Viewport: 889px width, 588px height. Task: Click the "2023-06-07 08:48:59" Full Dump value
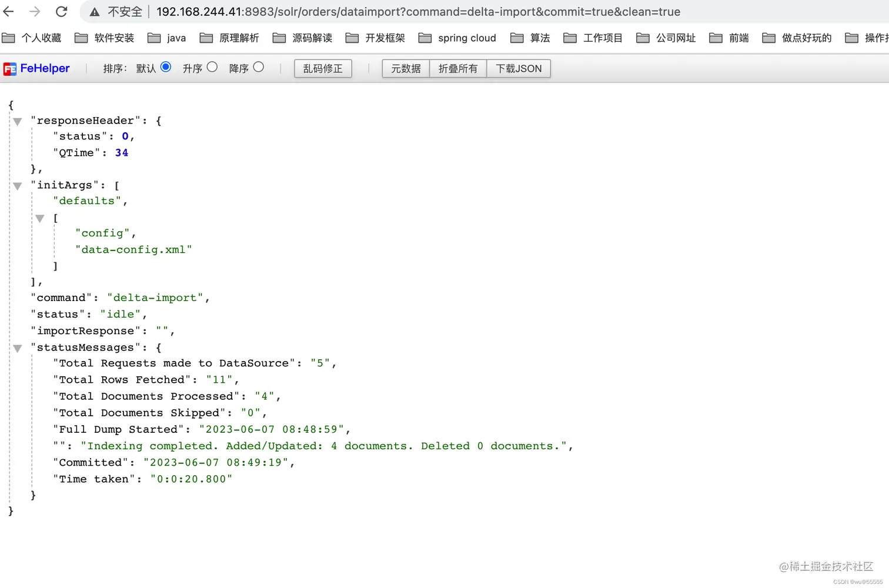click(272, 429)
